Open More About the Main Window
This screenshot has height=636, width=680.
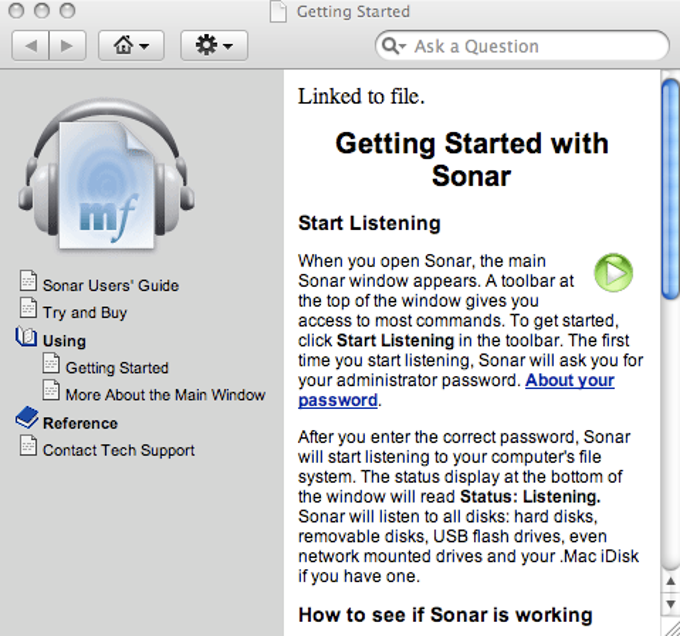pos(165,395)
